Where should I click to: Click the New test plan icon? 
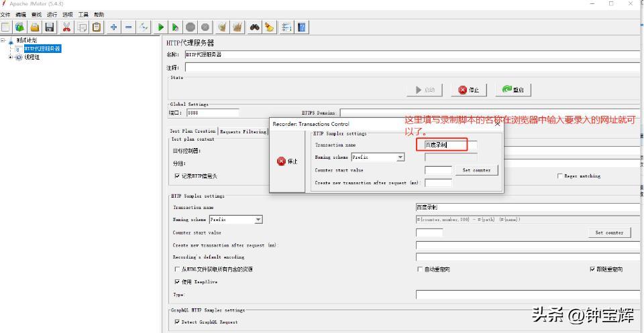point(5,27)
